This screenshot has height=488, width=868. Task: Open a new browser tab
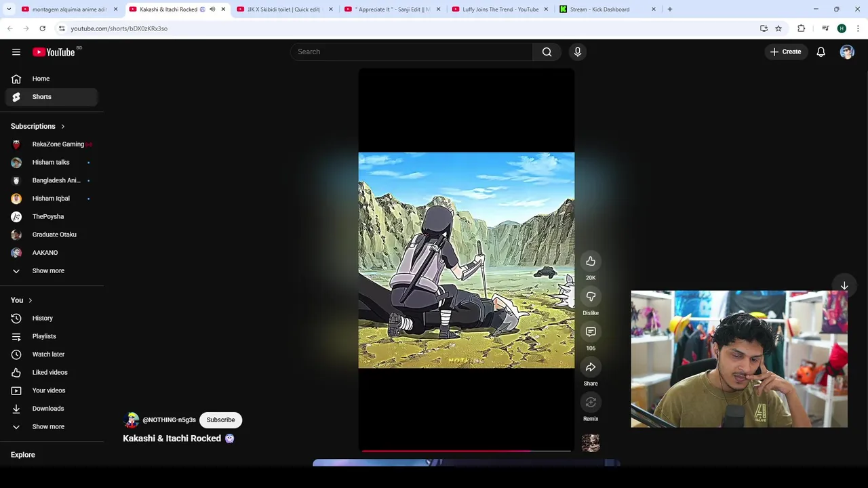[670, 9]
